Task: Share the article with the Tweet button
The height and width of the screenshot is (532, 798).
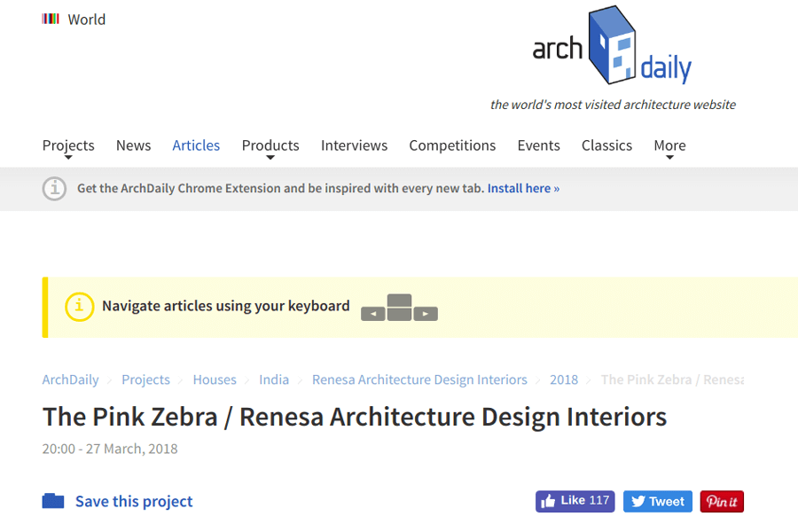Action: point(658,501)
